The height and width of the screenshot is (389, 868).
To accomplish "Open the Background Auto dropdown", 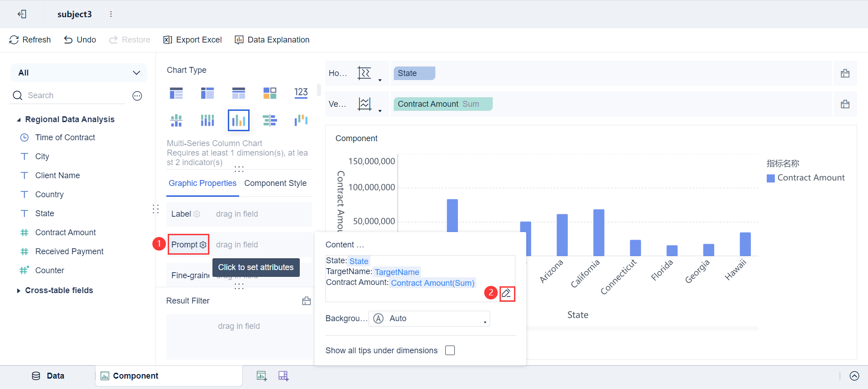I will 429,318.
